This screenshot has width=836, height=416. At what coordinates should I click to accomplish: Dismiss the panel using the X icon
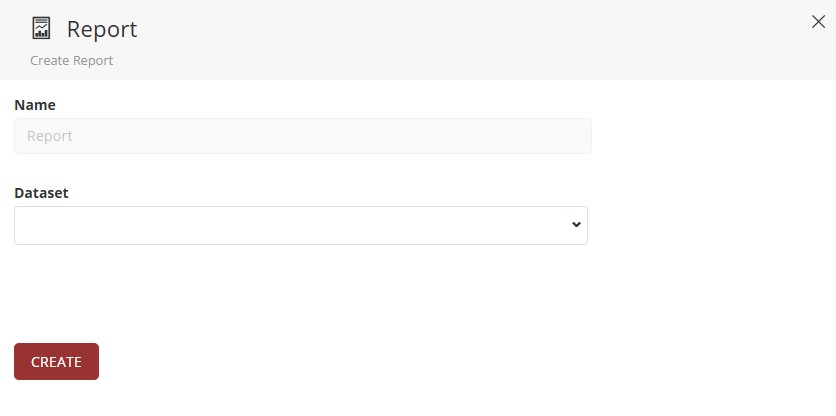(x=818, y=22)
